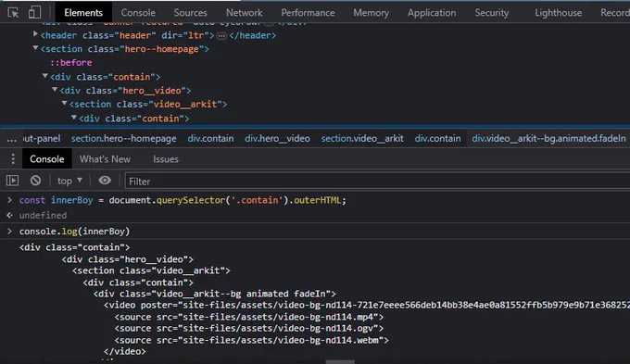Click the horizontal scrollbar thumb at bottom
This screenshot has width=630, height=364.
tap(340, 362)
